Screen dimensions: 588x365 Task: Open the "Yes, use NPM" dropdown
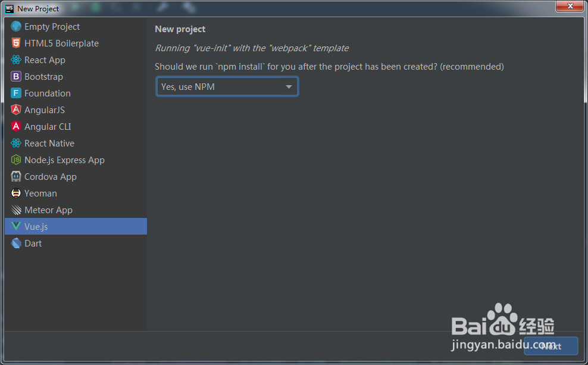coord(226,87)
